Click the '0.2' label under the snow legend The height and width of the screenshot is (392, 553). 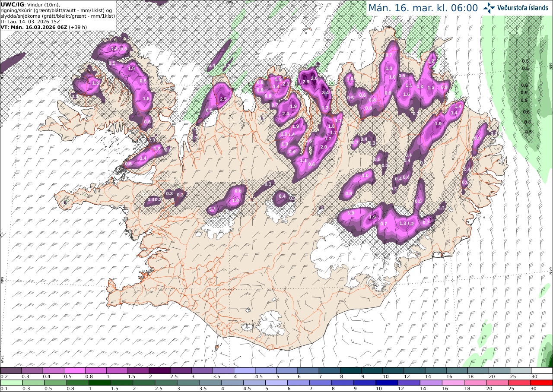[4, 376]
